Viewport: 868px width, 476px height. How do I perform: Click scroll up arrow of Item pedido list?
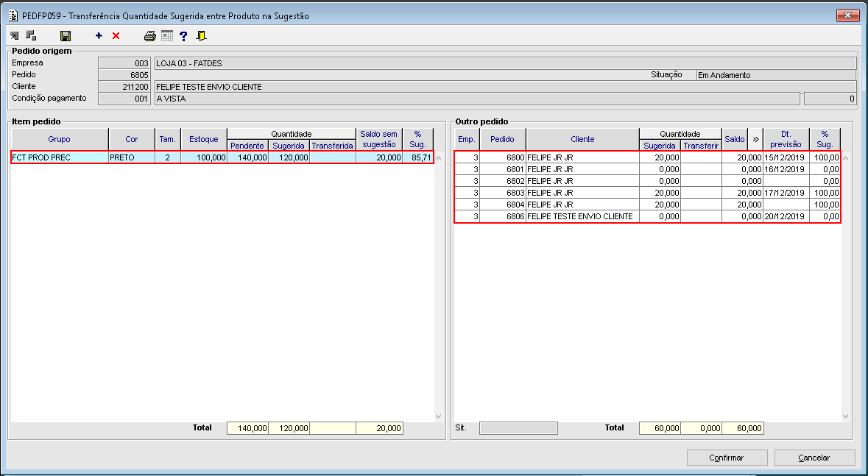point(439,157)
